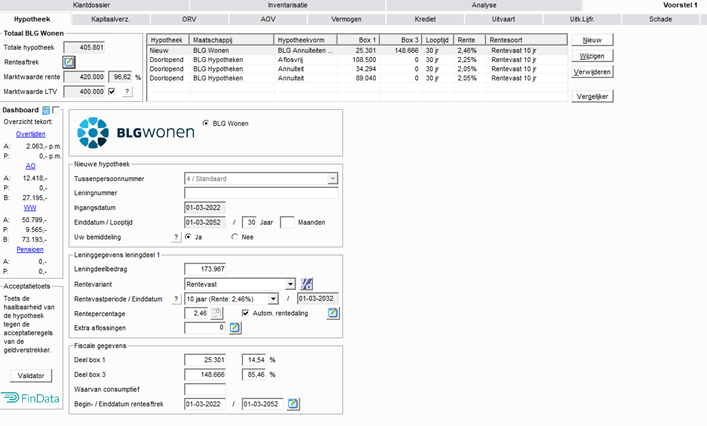This screenshot has height=426, width=707.
Task: Click the Marktwaarde rente amount field
Action: tap(84, 77)
